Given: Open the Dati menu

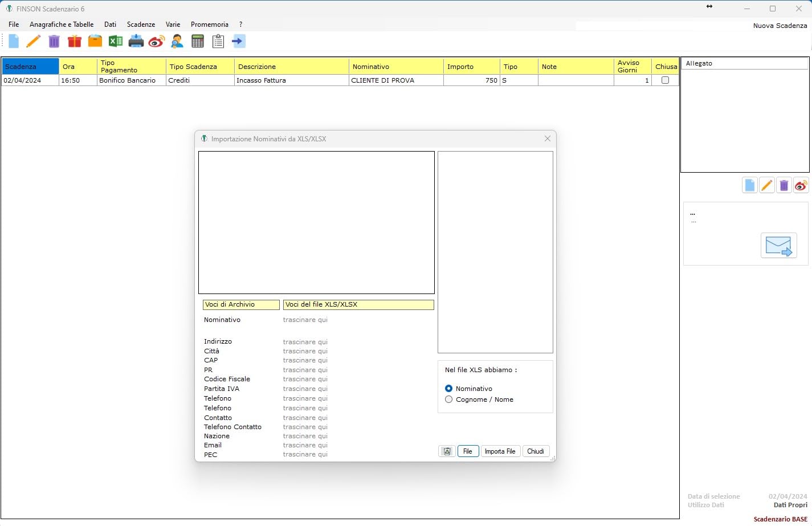Looking at the screenshot, I should pyautogui.click(x=110, y=25).
